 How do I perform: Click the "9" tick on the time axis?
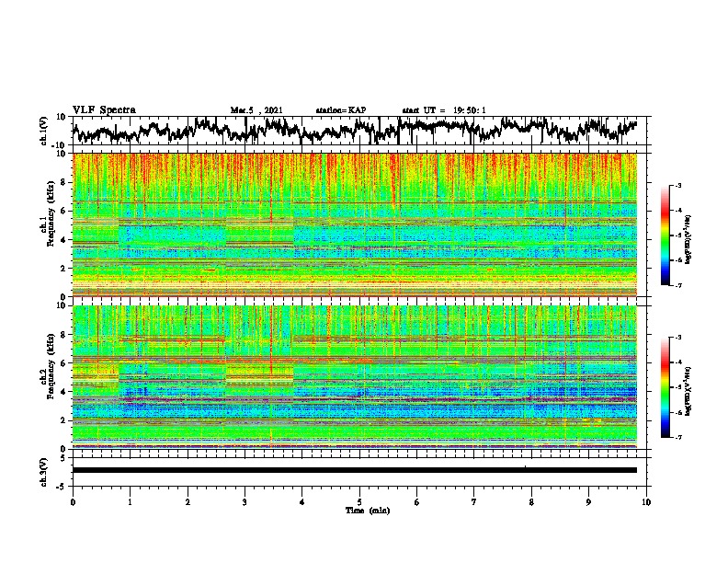click(588, 502)
